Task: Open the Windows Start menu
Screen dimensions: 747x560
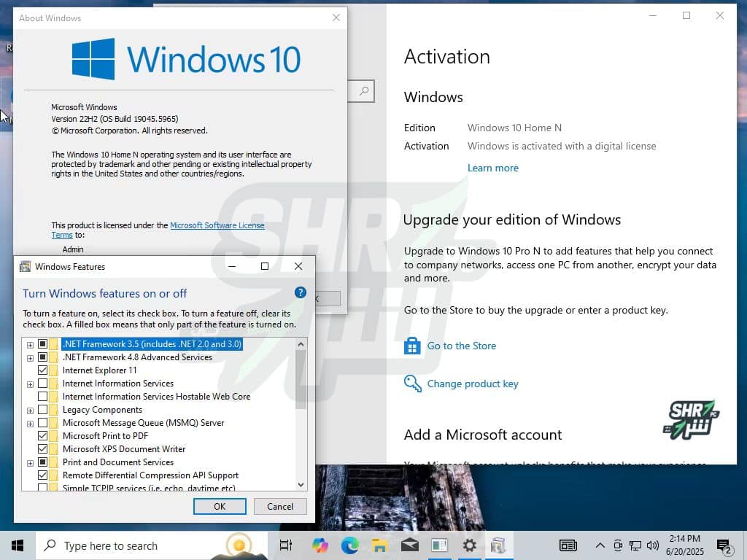Action: (x=18, y=545)
